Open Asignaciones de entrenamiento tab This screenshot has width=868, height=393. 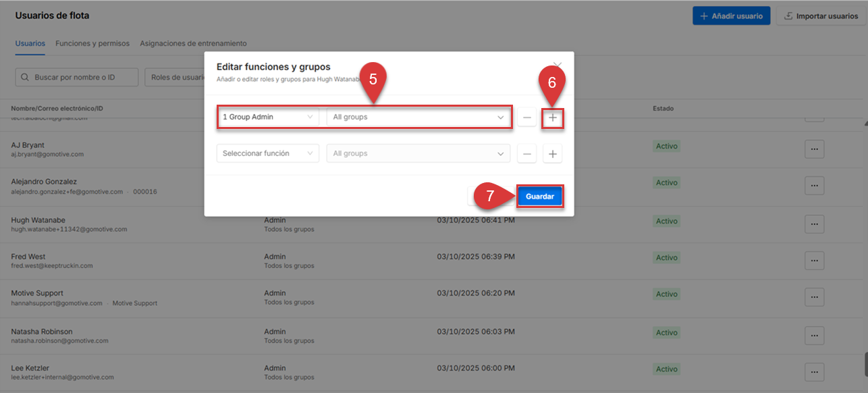click(193, 43)
